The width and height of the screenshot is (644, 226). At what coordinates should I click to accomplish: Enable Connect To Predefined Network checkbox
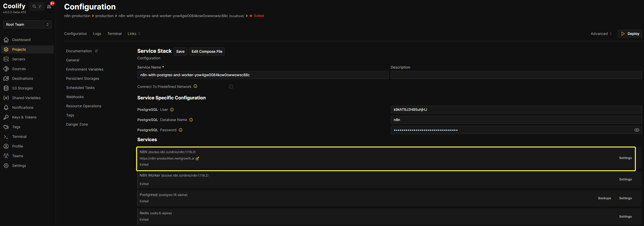(231, 87)
